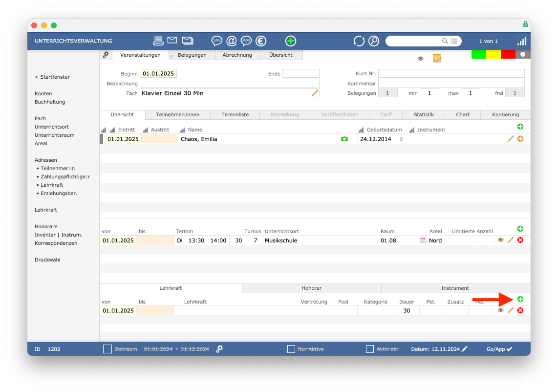Select the red status color
This screenshot has height=392, width=558.
click(x=508, y=54)
